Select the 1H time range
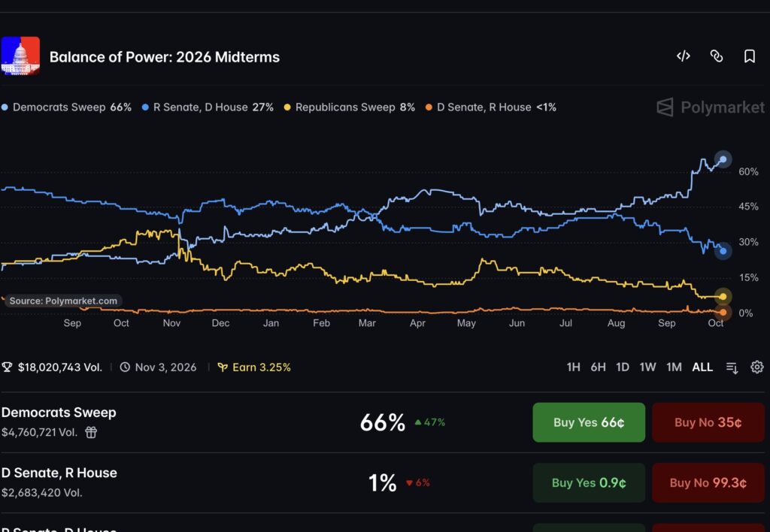The height and width of the screenshot is (532, 770). coord(573,367)
